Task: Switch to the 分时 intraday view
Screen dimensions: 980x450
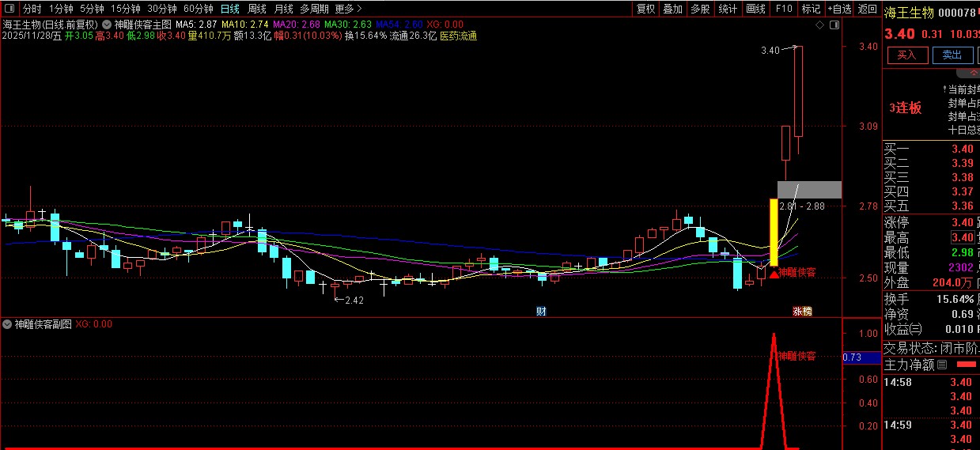Action: pyautogui.click(x=32, y=9)
